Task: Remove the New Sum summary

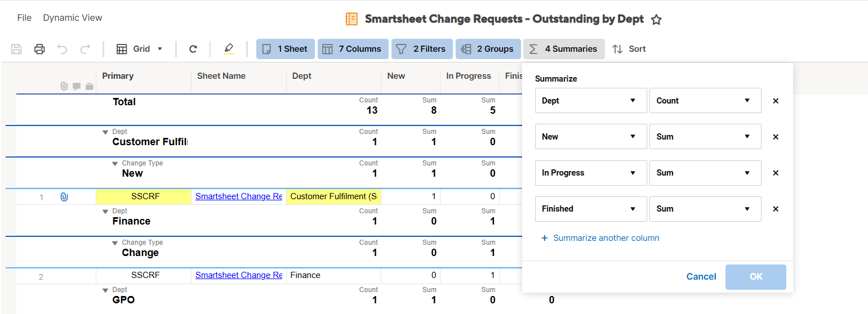Action: pyautogui.click(x=776, y=137)
